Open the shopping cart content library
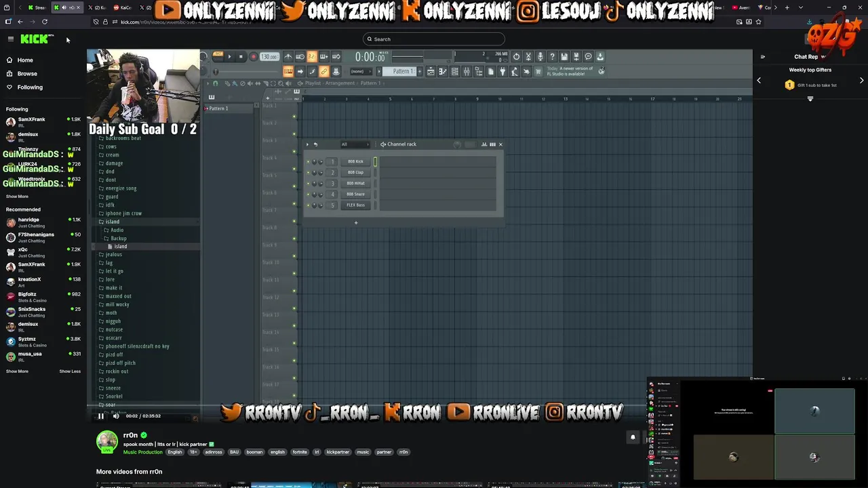Image resolution: width=868 pixels, height=488 pixels. 537,71
